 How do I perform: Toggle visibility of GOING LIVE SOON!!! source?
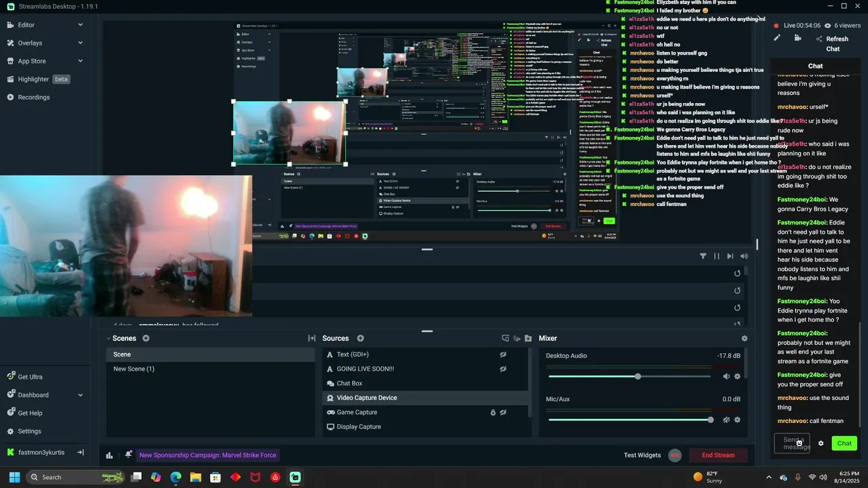[503, 369]
